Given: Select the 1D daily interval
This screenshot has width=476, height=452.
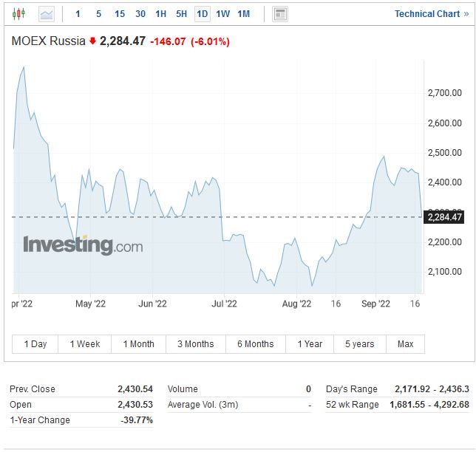Looking at the screenshot, I should [x=202, y=14].
